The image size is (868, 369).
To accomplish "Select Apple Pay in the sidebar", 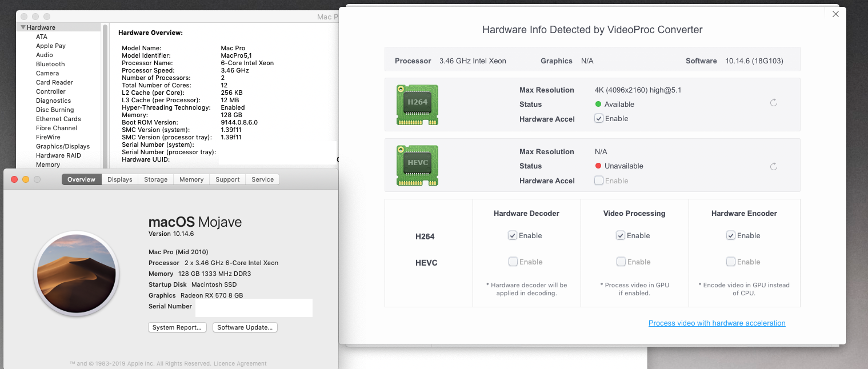I will (x=51, y=46).
